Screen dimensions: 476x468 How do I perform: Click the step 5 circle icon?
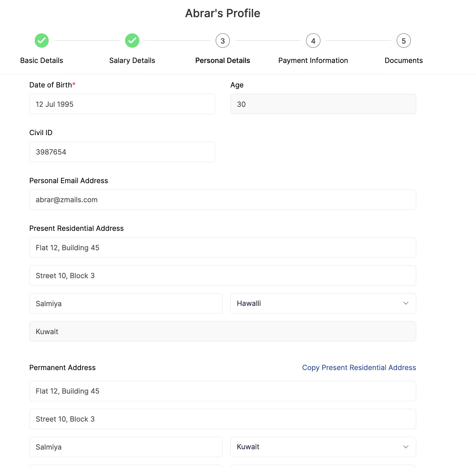403,41
